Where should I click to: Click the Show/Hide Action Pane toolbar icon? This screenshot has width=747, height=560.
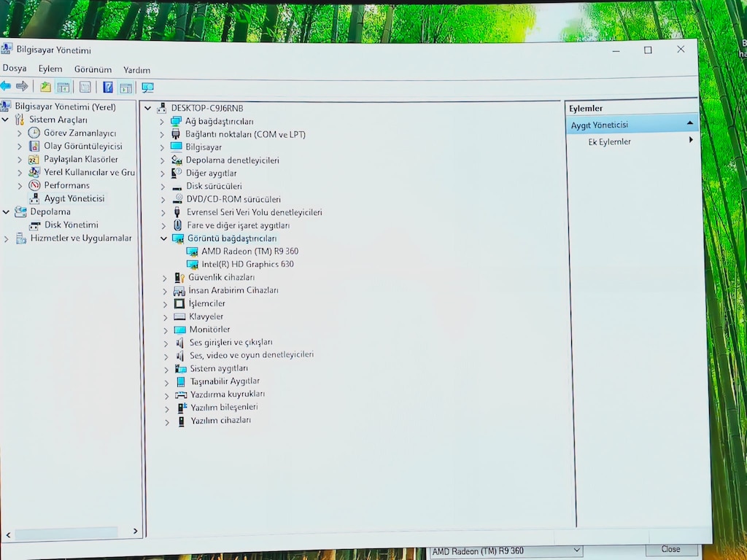pos(125,87)
